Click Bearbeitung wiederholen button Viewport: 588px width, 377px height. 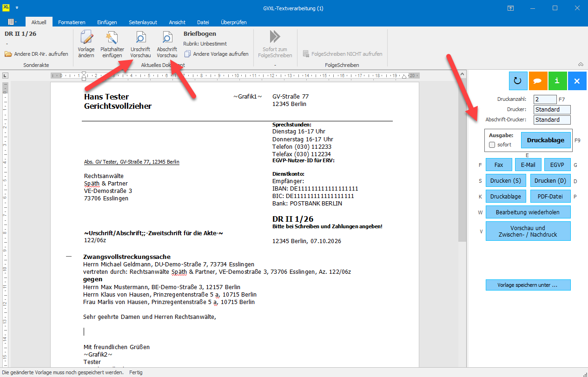[x=528, y=212]
